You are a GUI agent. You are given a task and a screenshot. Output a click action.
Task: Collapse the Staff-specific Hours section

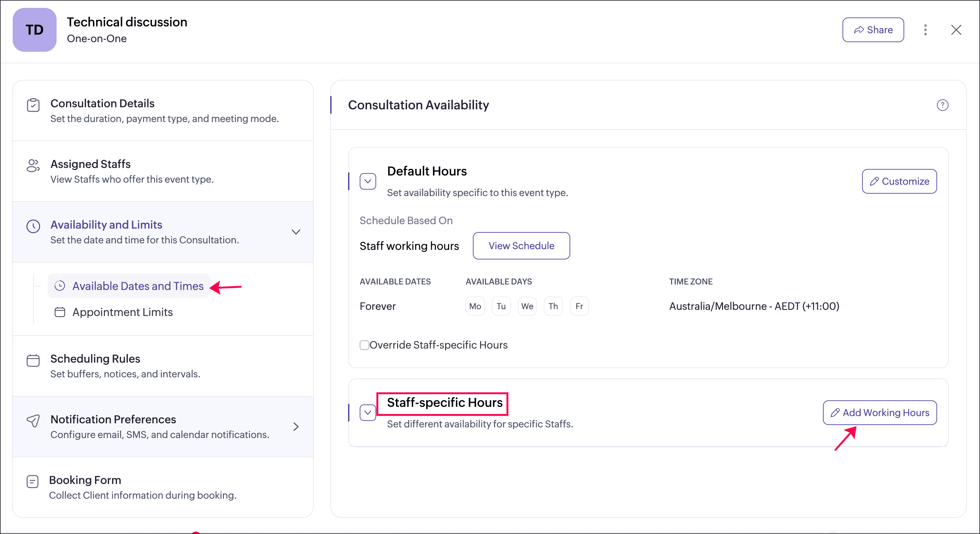[368, 412]
